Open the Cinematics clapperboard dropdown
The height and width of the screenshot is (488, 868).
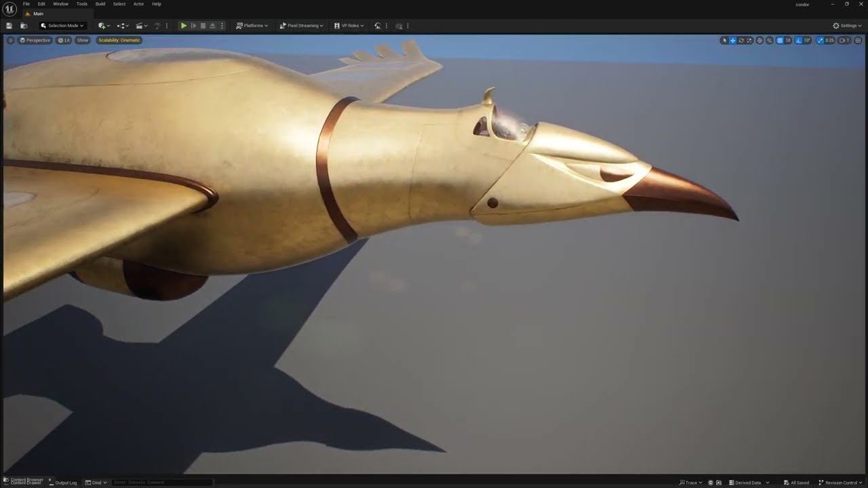pyautogui.click(x=141, y=26)
